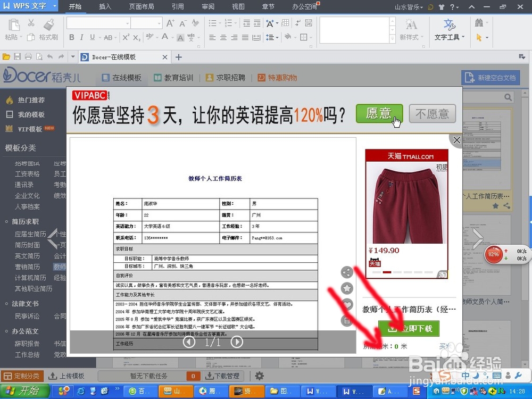Open the font name dropdown
This screenshot has width=532, height=399.
coord(127,23)
